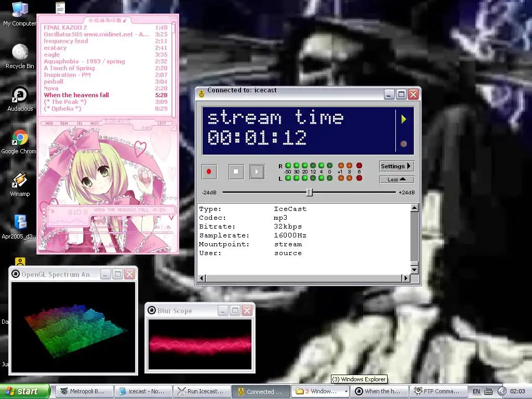Select '(* The Peak *)' track
Viewport: 532px width, 399px height.
point(105,102)
